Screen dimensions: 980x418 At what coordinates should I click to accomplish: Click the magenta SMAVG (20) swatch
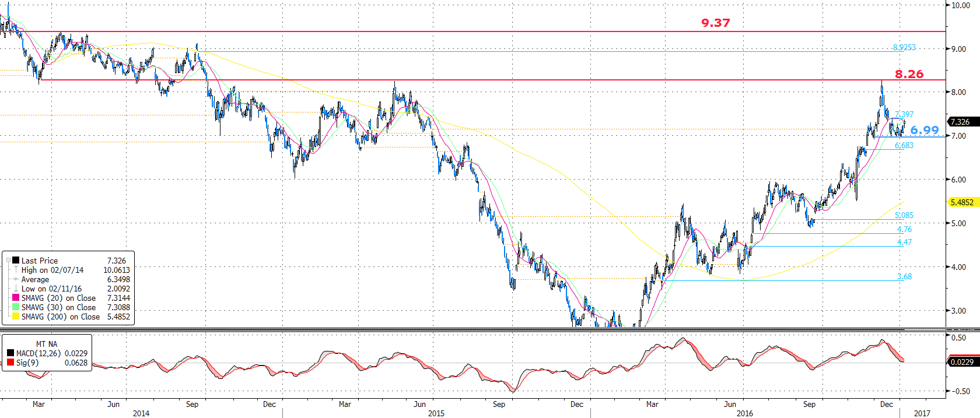[16, 298]
